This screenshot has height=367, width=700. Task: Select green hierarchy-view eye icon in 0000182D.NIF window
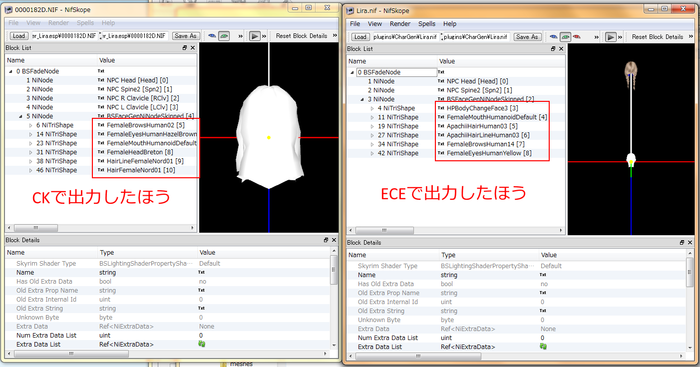pos(224,36)
